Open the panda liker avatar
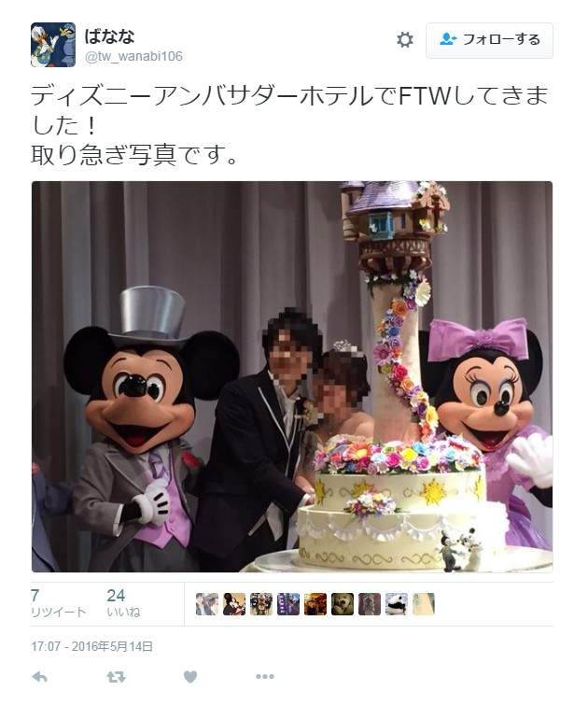 coord(397,604)
